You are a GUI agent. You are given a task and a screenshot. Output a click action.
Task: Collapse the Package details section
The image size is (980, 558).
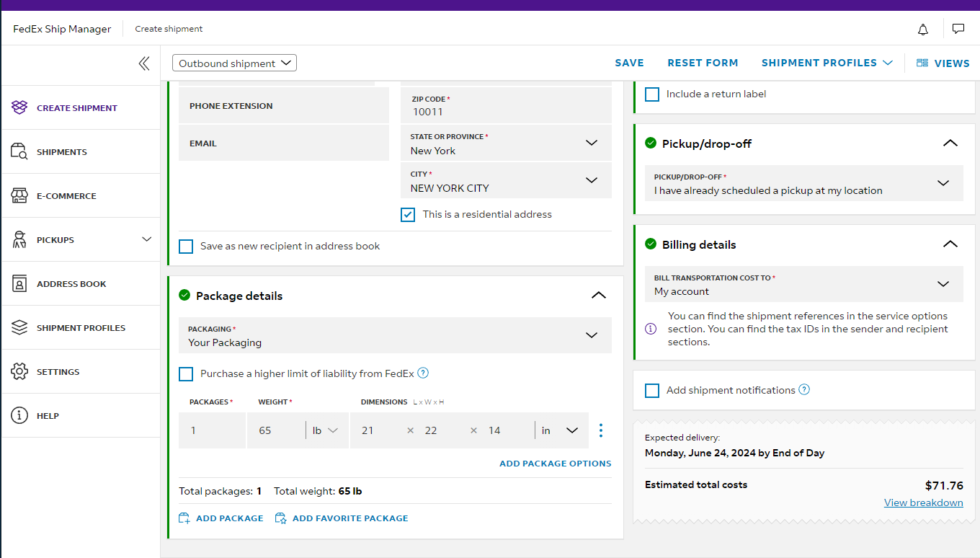coord(599,296)
